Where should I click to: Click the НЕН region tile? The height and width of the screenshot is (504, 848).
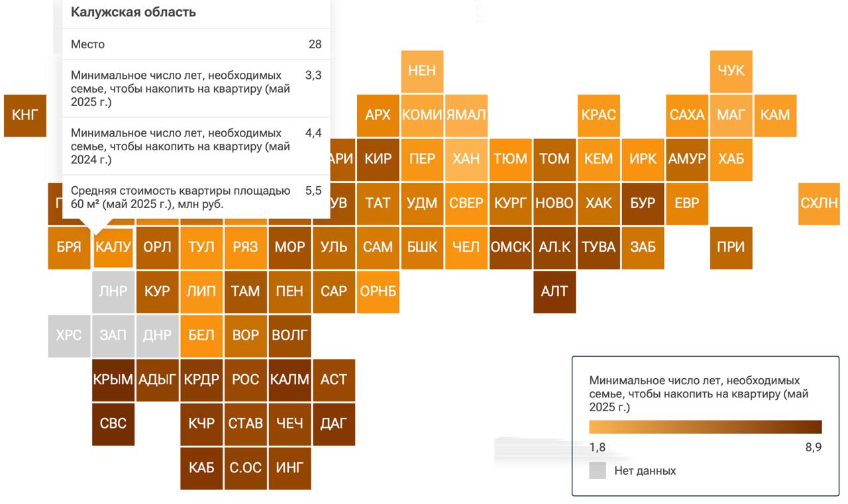(422, 71)
